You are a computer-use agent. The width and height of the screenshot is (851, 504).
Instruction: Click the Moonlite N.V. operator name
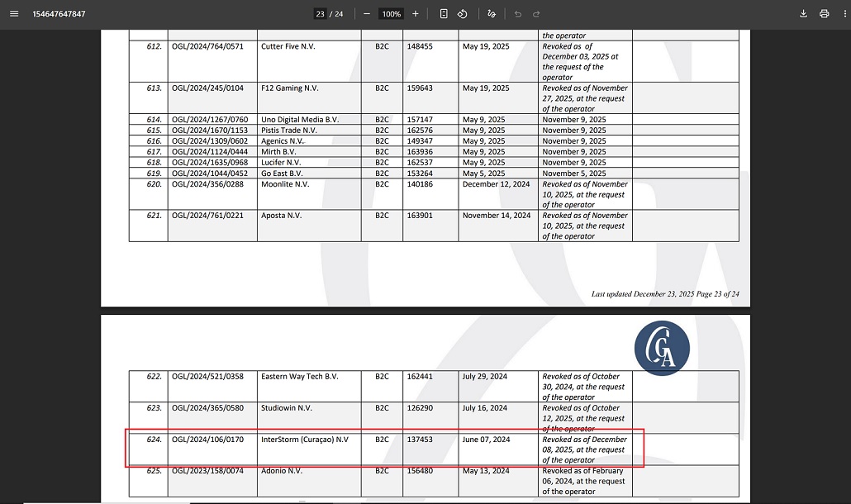(285, 184)
